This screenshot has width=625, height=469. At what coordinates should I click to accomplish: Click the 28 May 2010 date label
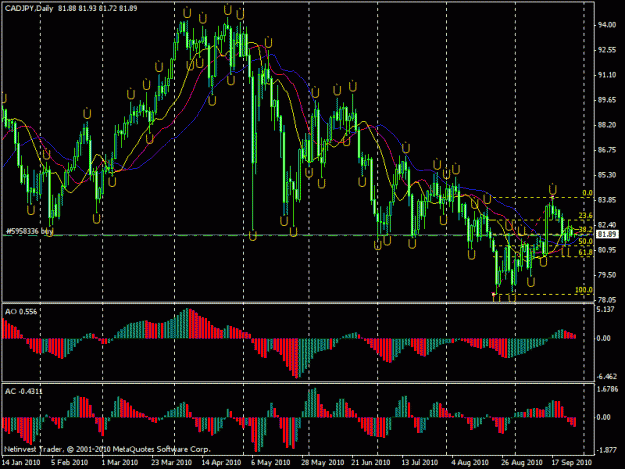(x=322, y=463)
